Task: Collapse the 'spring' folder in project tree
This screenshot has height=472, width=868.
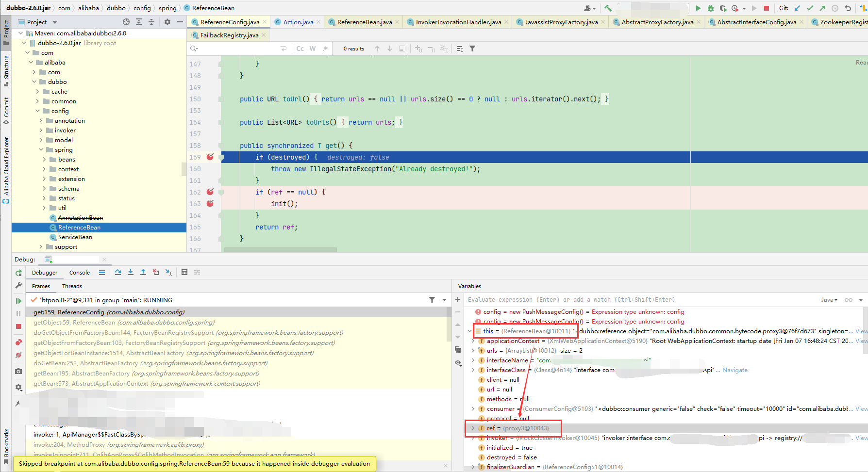Action: 41,150
